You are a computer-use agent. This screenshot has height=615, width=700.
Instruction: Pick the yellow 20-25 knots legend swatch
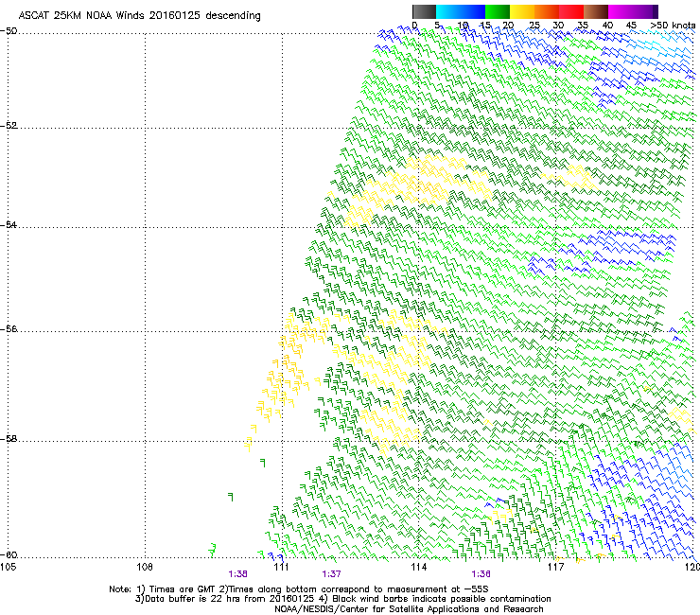click(x=522, y=11)
